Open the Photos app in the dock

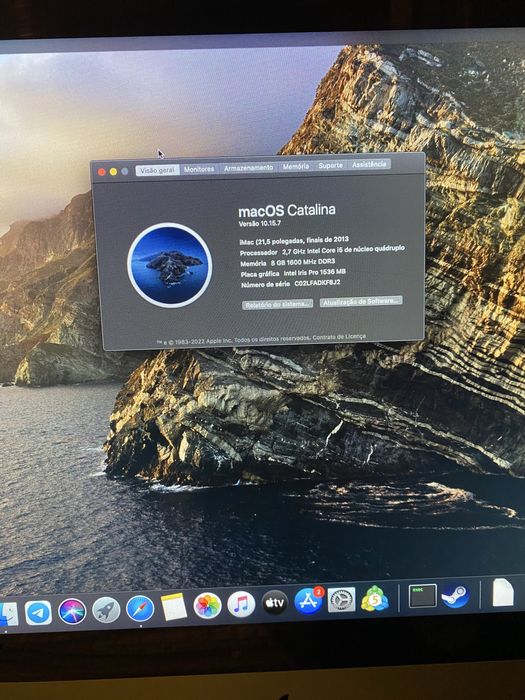[x=208, y=606]
